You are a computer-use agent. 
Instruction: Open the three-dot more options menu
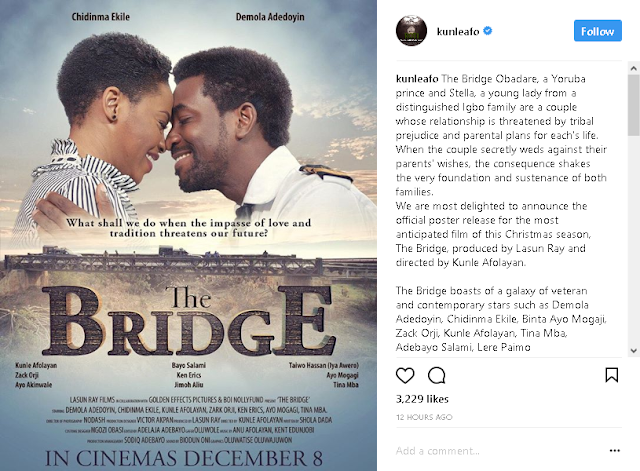pos(615,451)
